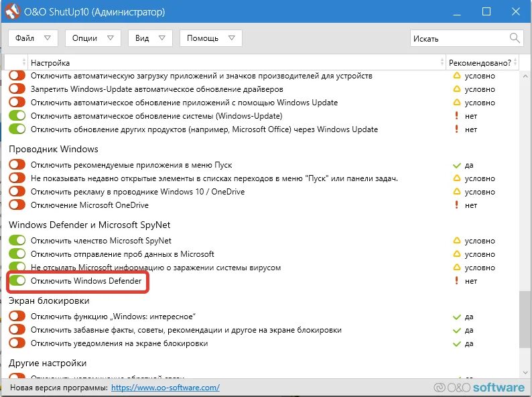Click exclamation icon for 'Отключить автоматическое обновление системы'
The width and height of the screenshot is (532, 397).
click(x=457, y=116)
